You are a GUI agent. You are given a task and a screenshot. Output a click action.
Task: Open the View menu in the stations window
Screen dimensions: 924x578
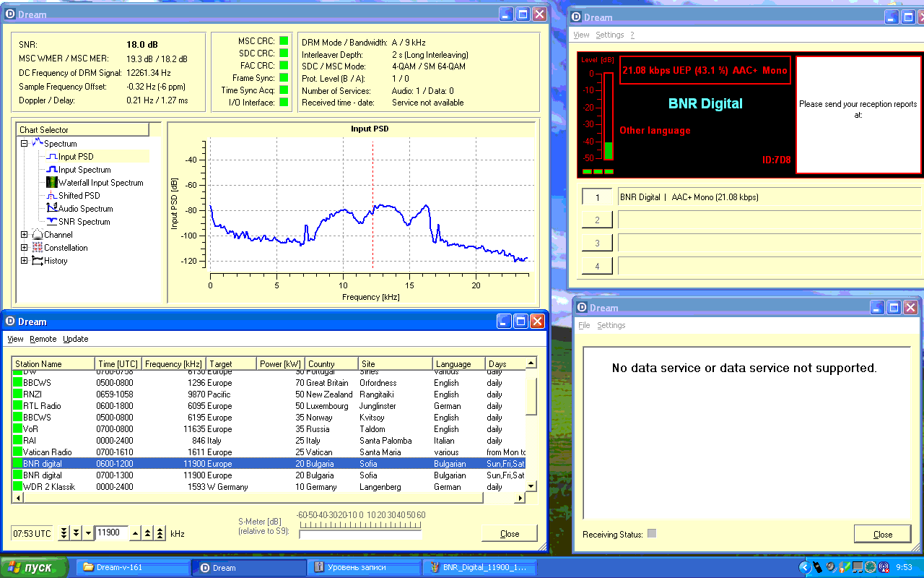coord(15,339)
